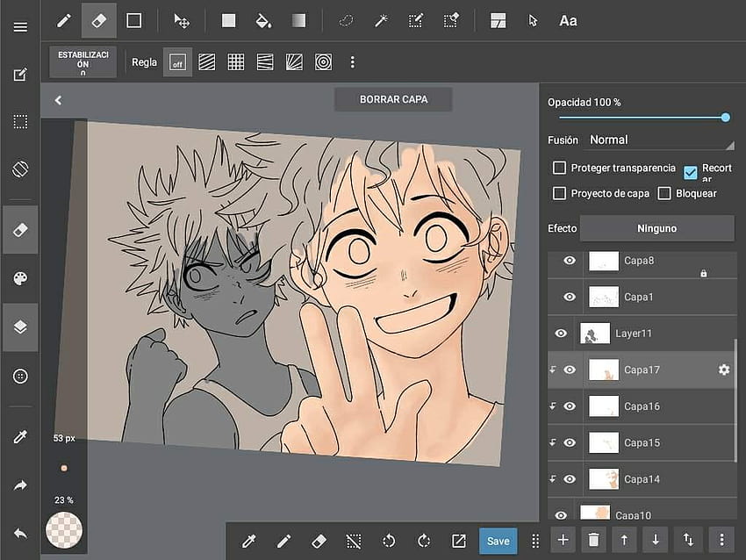Select the eraser tool in top toolbar
Image resolution: width=746 pixels, height=560 pixels.
98,21
